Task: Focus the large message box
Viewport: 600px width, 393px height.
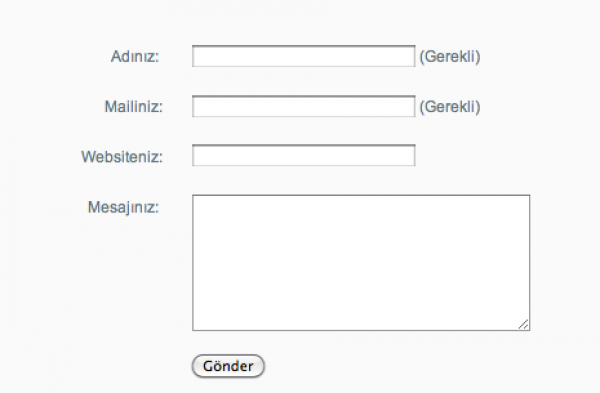Action: [361, 263]
